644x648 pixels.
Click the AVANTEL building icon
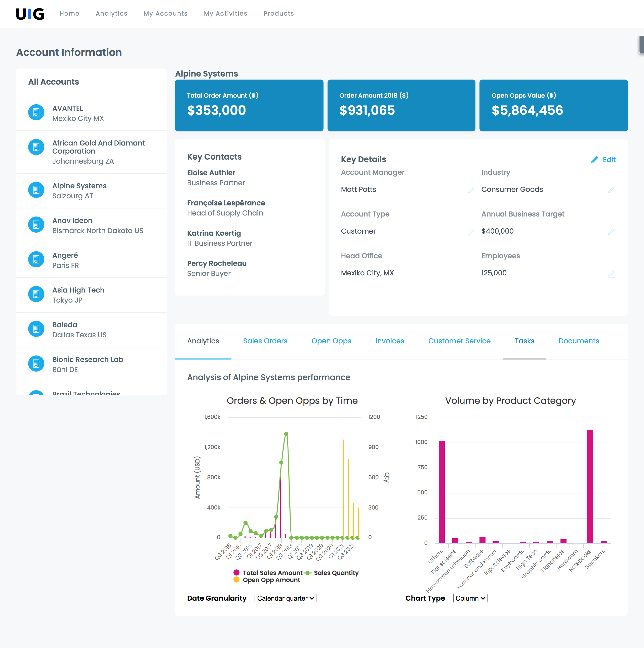pos(36,112)
